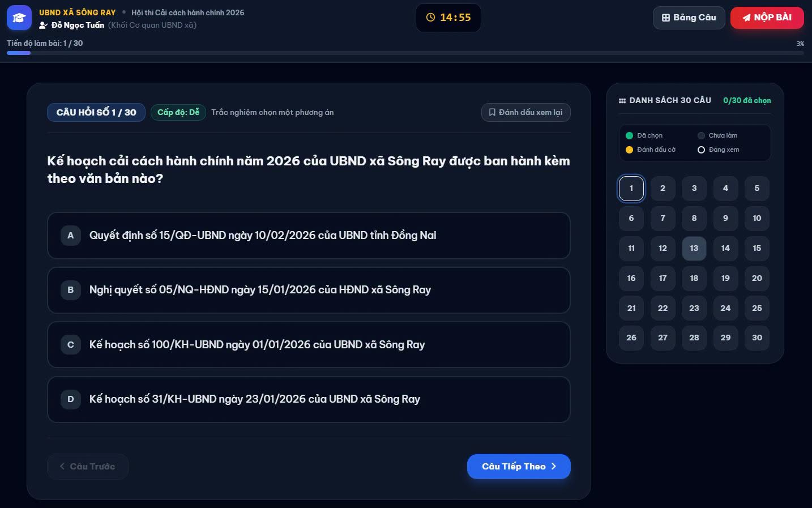Screen dimensions: 812x508
Task: Select answer B, Nghị quyết số 05/NQ-HĐND
Action: [x=309, y=290]
